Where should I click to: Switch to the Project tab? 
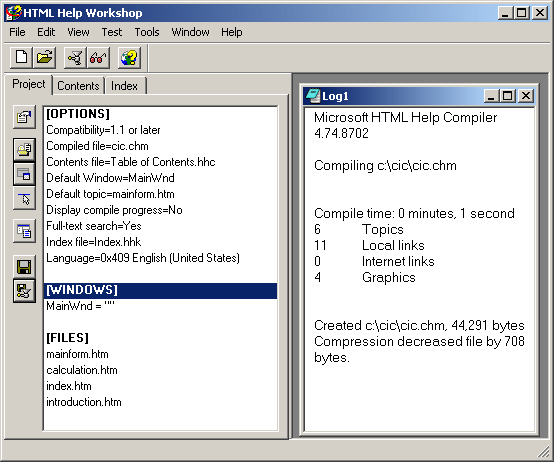pyautogui.click(x=28, y=84)
